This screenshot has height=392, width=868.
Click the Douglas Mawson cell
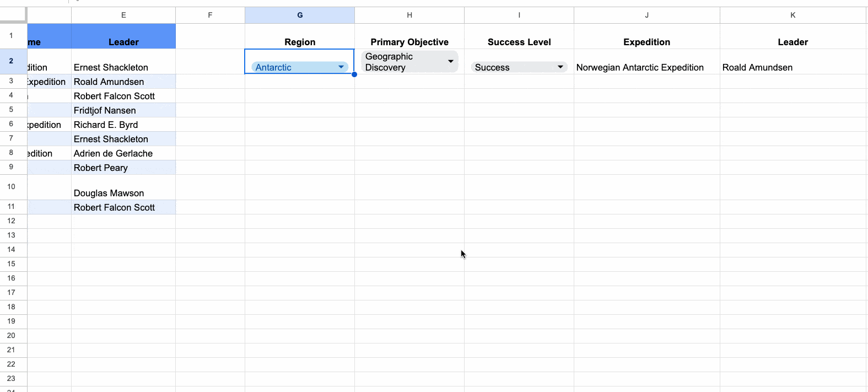pyautogui.click(x=109, y=193)
